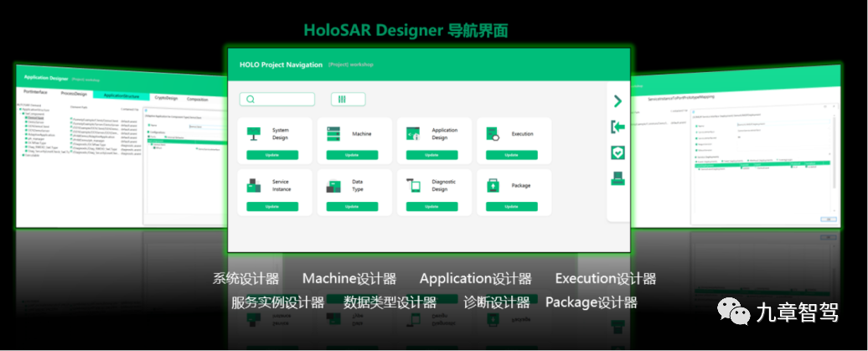Click the 'Package' card label
The image size is (868, 351).
[x=521, y=185]
